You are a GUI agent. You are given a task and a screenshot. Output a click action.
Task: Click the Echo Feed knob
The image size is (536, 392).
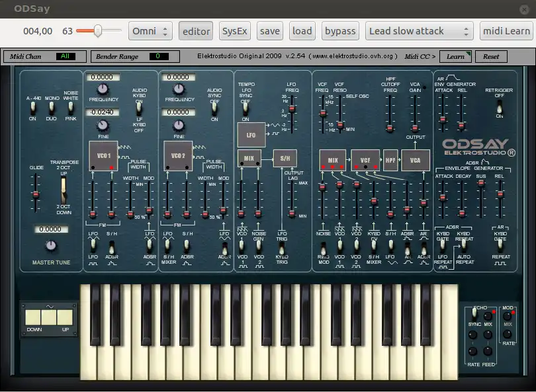point(488,351)
